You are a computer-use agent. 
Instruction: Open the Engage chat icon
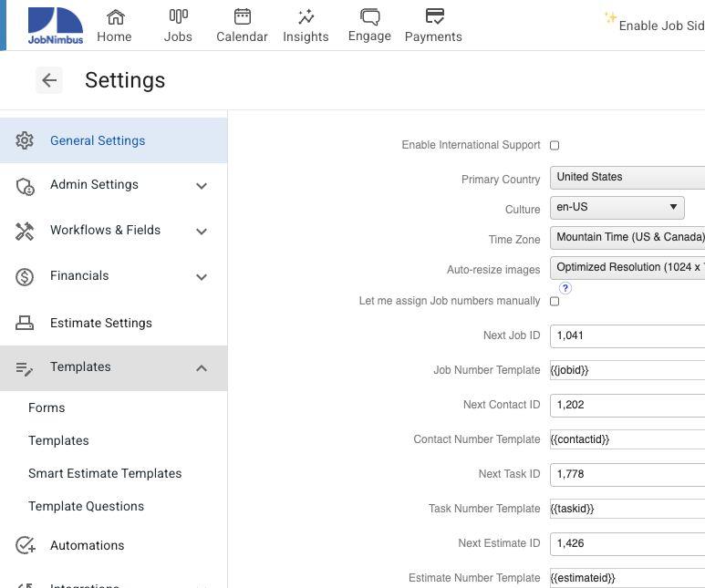click(x=369, y=17)
